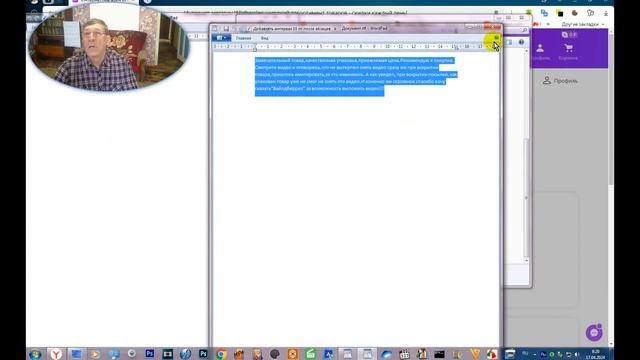The image size is (640, 360).
Task: Open the chat support bubble on the page
Action: pos(594,333)
